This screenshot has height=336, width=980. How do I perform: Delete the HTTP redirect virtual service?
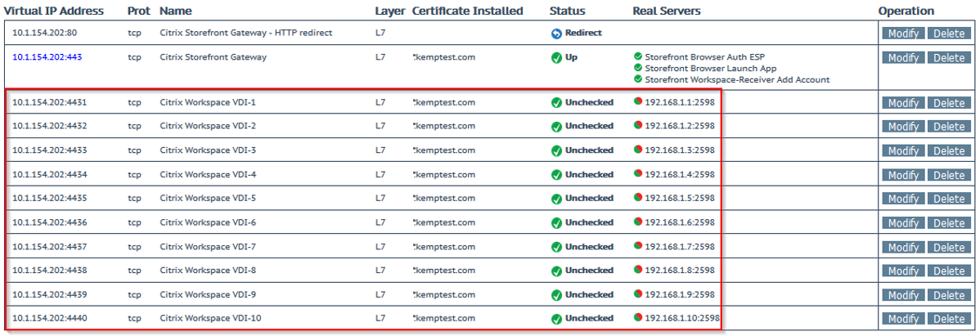coord(949,34)
